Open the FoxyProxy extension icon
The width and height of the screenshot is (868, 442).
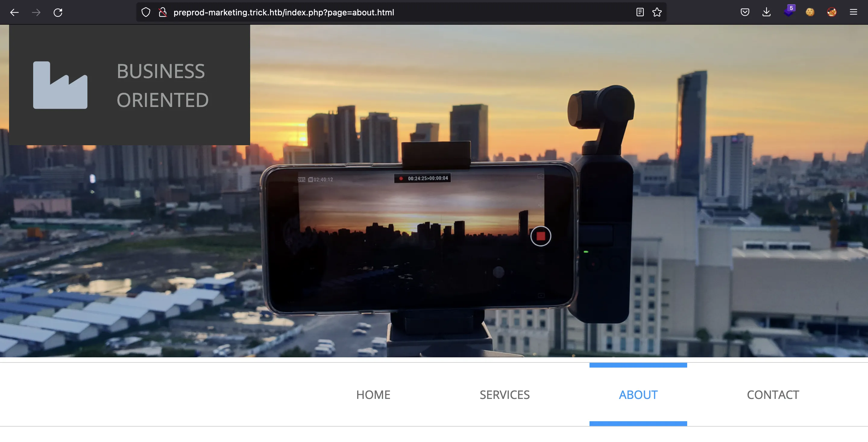(x=832, y=12)
